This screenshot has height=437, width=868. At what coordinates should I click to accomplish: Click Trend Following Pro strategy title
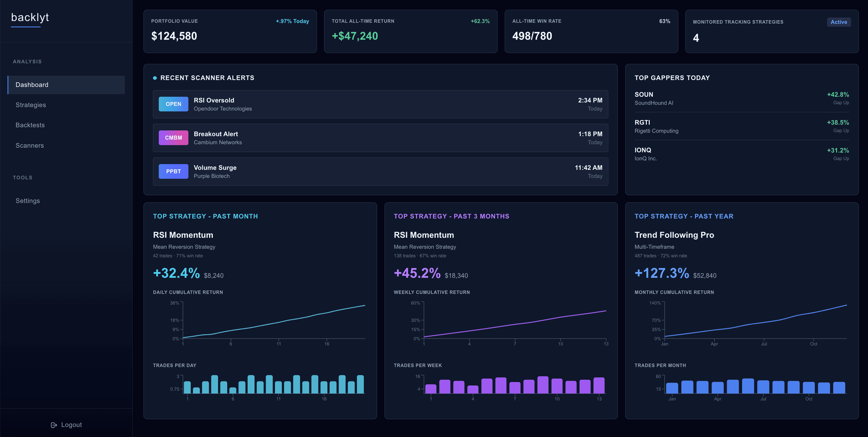coord(674,235)
